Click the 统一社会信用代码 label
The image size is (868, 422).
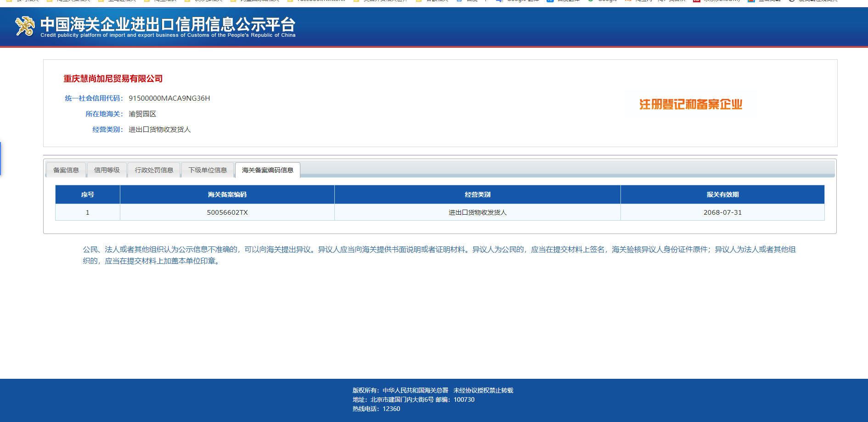coord(94,98)
